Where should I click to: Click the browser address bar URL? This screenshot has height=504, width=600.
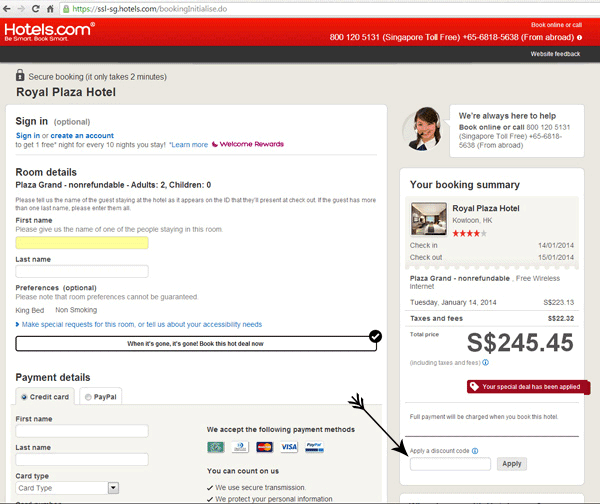tap(149, 9)
